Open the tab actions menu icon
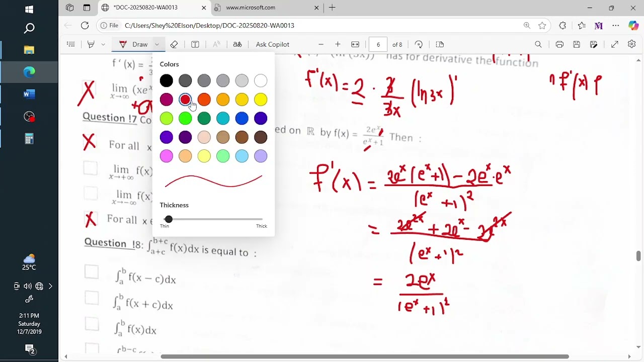The width and height of the screenshot is (644, 362). pyautogui.click(x=87, y=8)
